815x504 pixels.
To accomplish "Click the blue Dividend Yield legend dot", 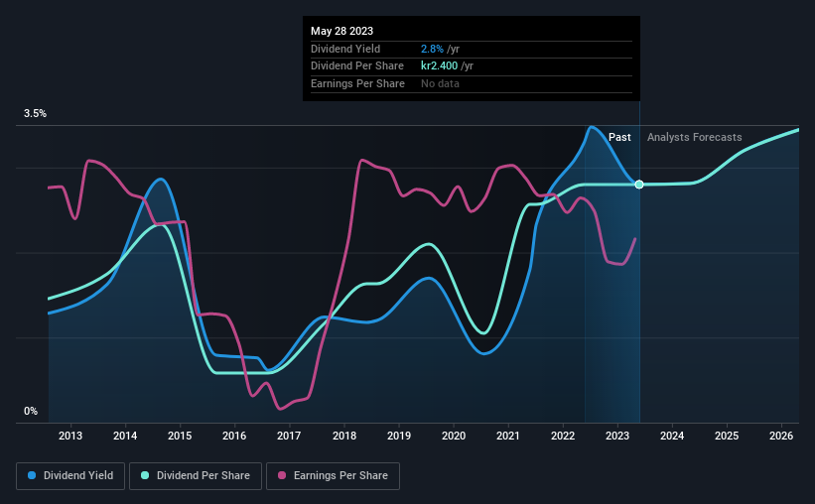I will [x=32, y=475].
